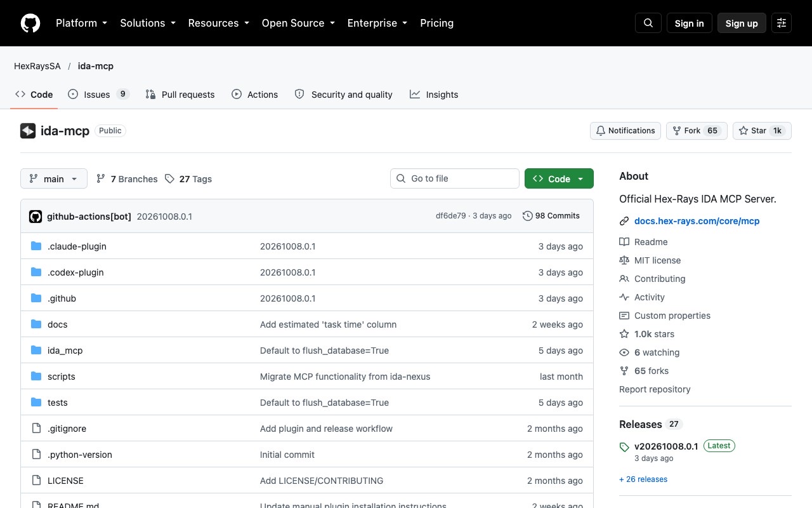This screenshot has width=812, height=508.
Task: Click the commits history clock icon
Action: [x=527, y=216]
